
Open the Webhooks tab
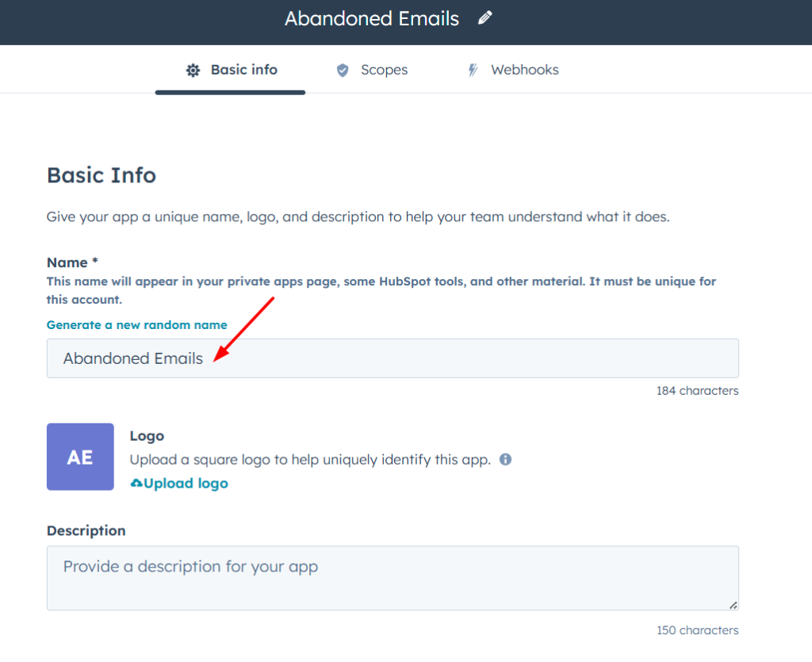[525, 70]
